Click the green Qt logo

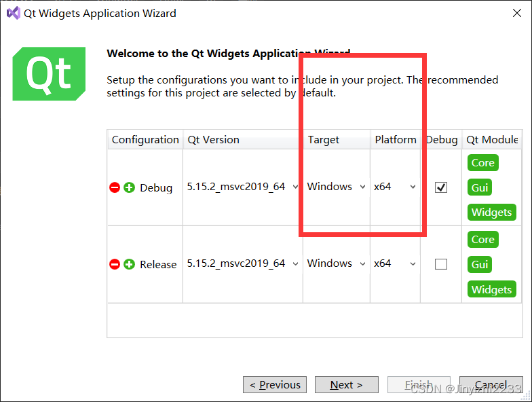point(49,73)
